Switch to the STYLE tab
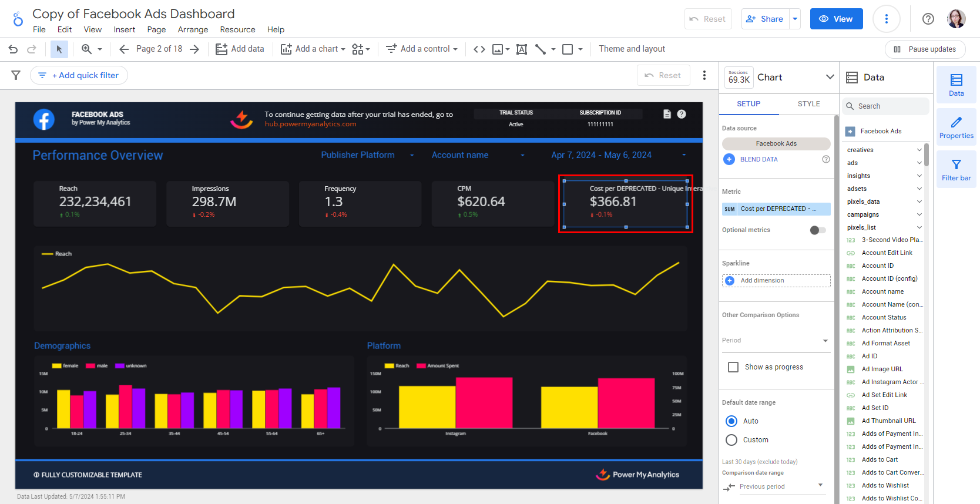 click(808, 104)
